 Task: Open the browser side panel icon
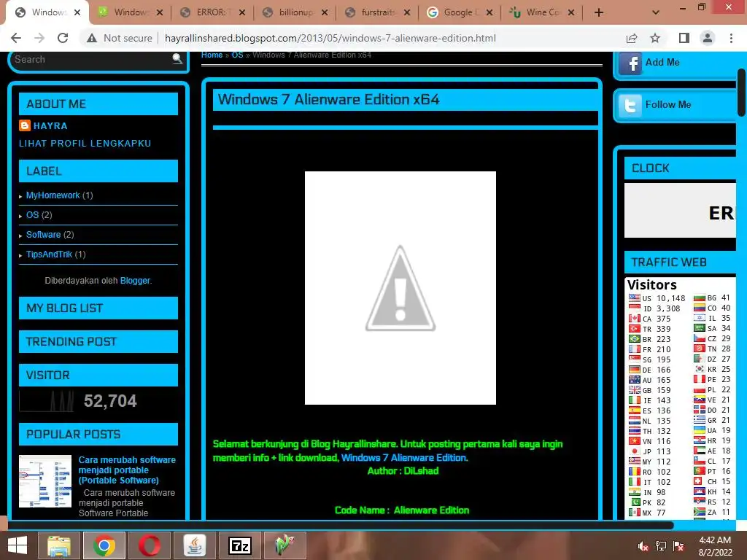[684, 38]
